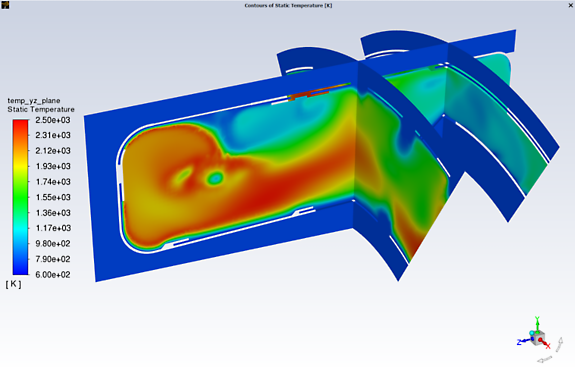Viewport: 575px width, 367px height.
Task: Click the red X axis on triad
Action: point(545,344)
